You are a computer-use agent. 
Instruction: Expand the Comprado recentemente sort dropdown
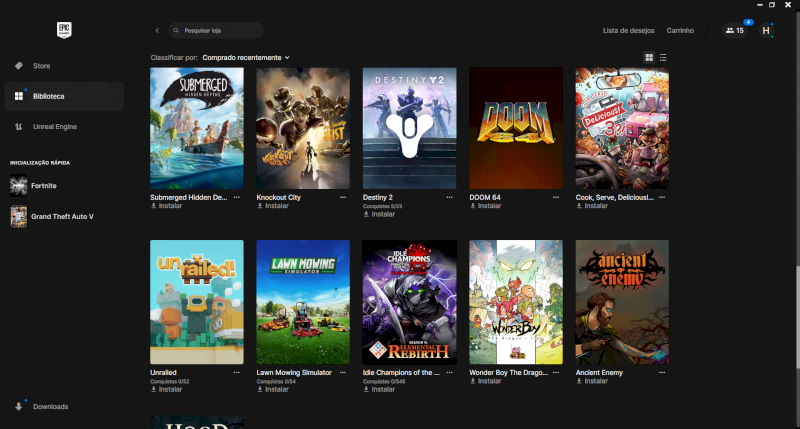(246, 58)
